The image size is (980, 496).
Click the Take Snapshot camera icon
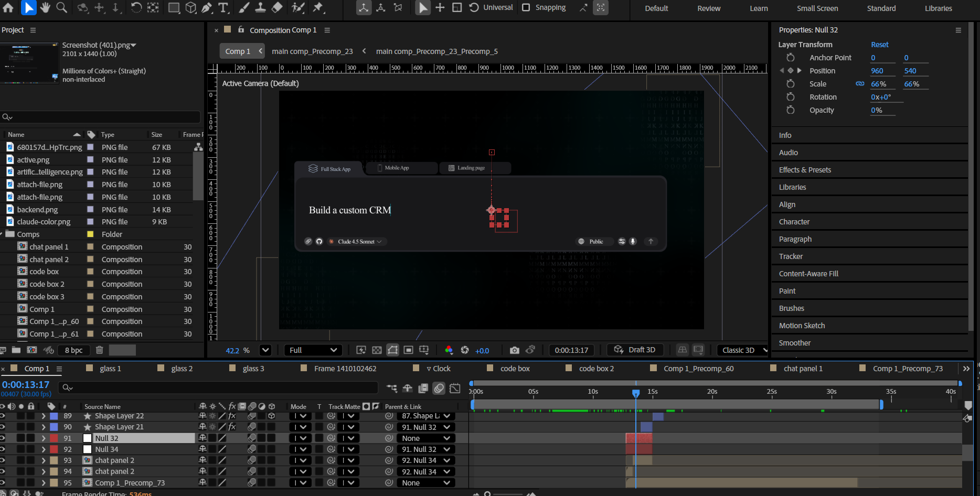514,350
